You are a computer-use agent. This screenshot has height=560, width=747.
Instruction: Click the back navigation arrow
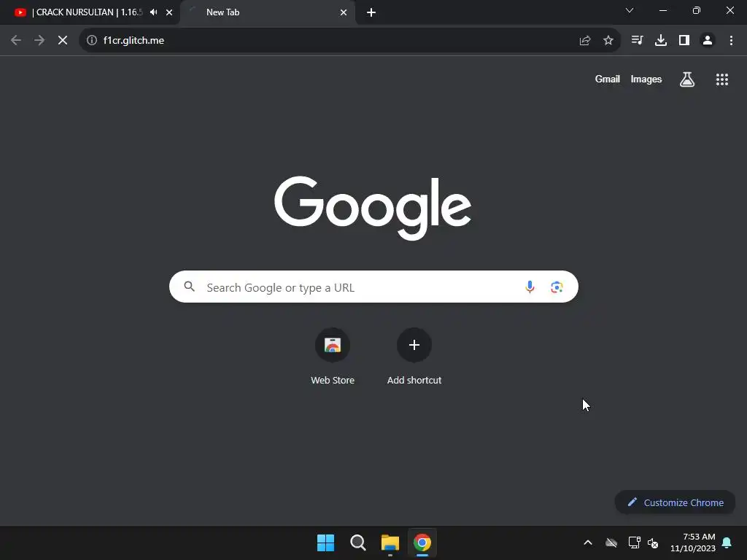tap(16, 41)
